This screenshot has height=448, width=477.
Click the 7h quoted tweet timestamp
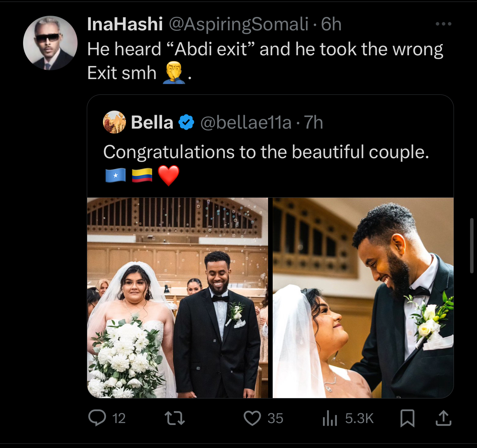tap(313, 122)
